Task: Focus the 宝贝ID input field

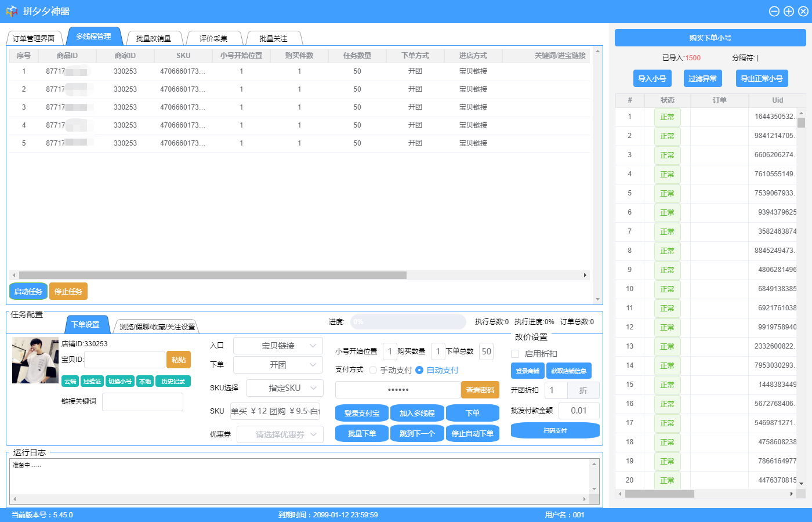Action: [x=125, y=360]
